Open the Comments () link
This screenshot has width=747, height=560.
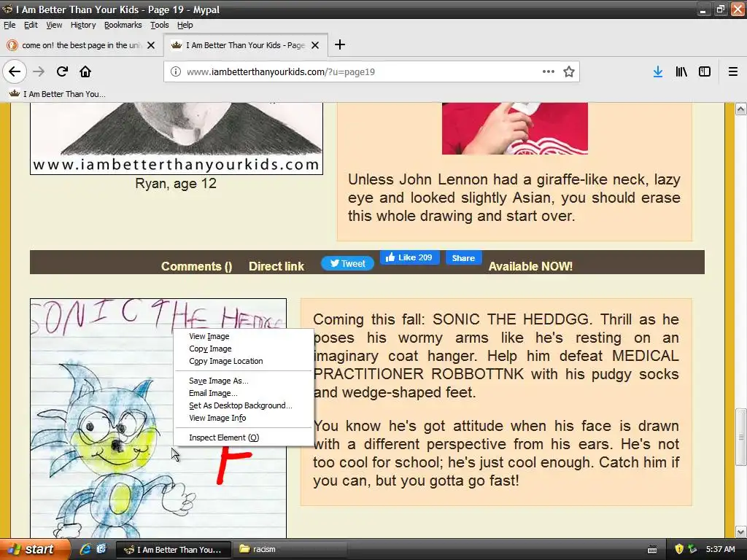pos(196,266)
